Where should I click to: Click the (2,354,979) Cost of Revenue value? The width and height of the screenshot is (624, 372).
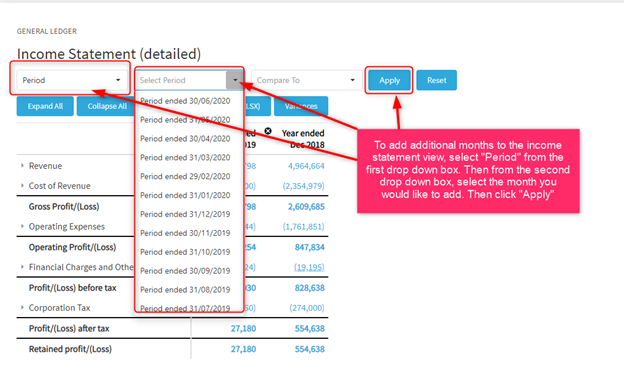303,186
